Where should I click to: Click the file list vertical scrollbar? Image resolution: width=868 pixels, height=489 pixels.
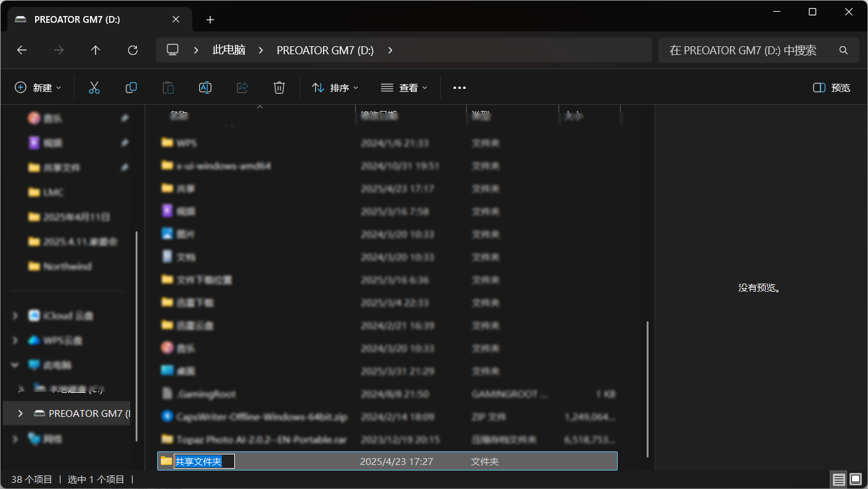647,388
